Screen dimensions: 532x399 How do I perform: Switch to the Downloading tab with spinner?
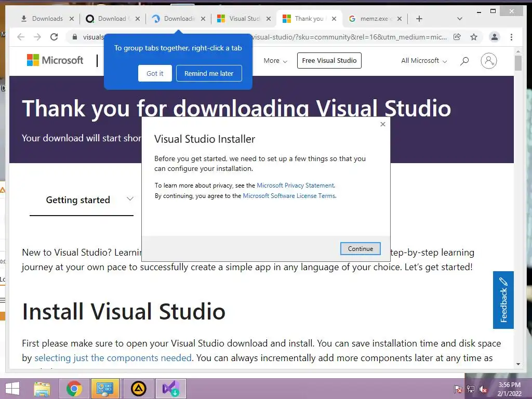pyautogui.click(x=179, y=19)
